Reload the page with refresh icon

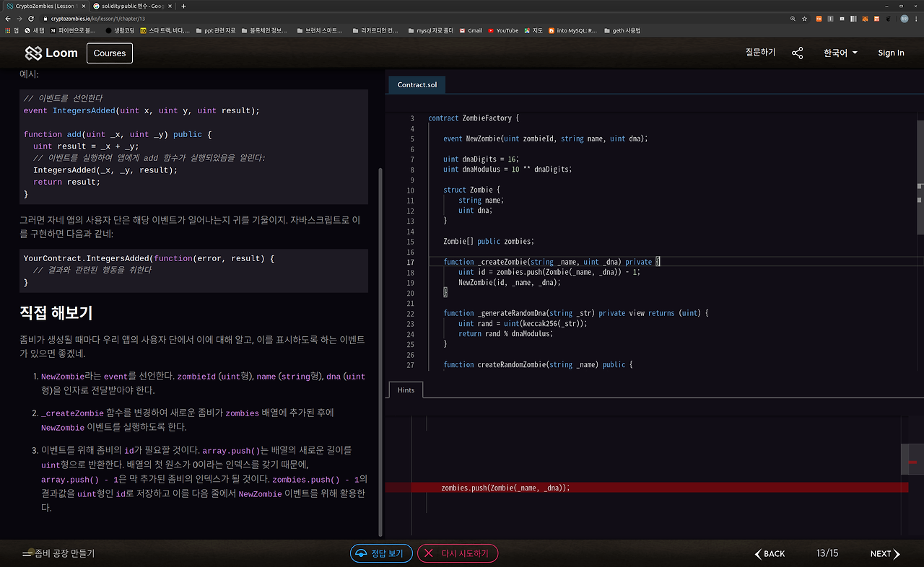(x=30, y=18)
